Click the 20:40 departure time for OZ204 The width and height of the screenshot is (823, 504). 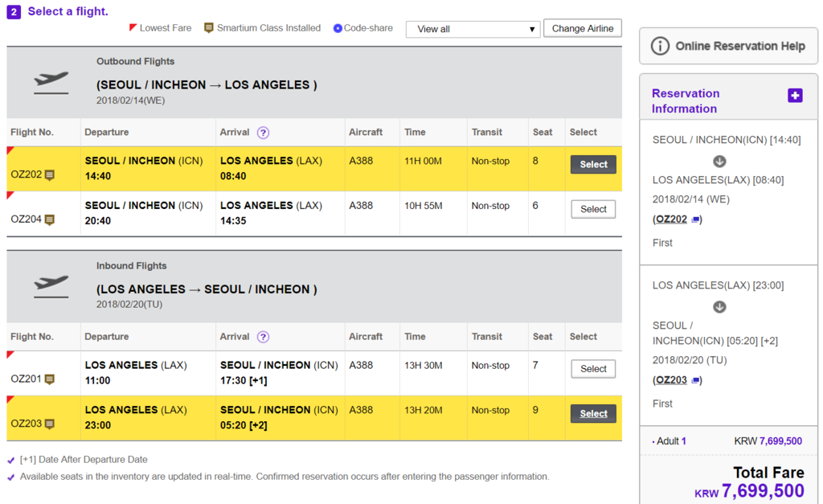[x=98, y=221]
